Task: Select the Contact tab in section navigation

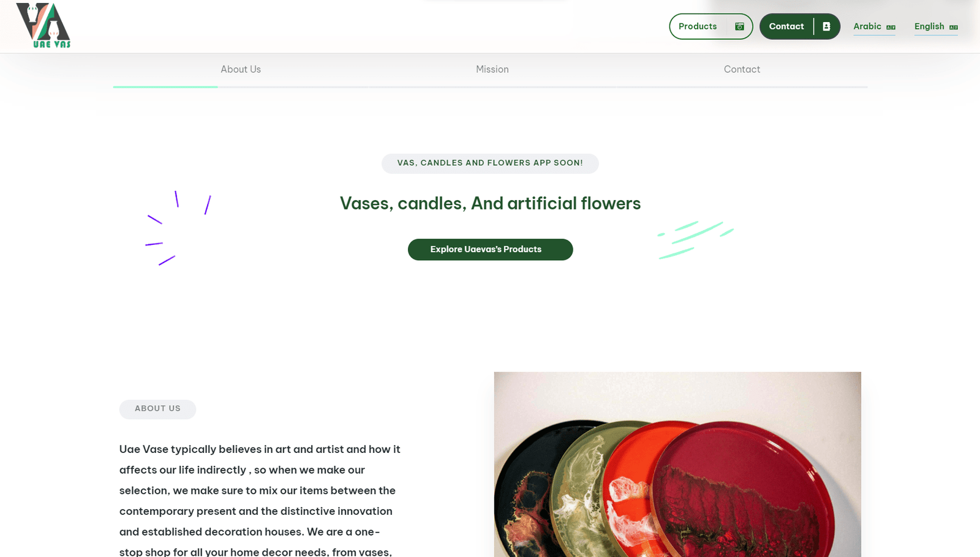Action: [x=742, y=69]
